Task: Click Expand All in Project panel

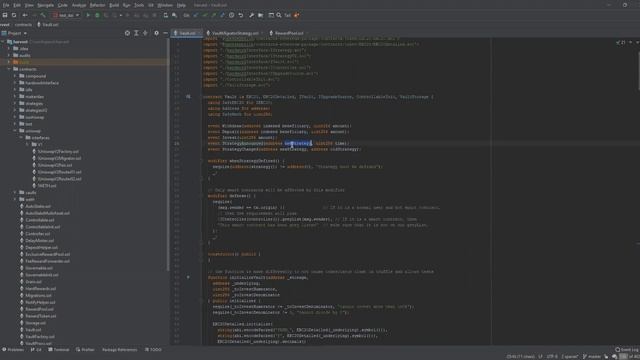Action: (x=136, y=33)
